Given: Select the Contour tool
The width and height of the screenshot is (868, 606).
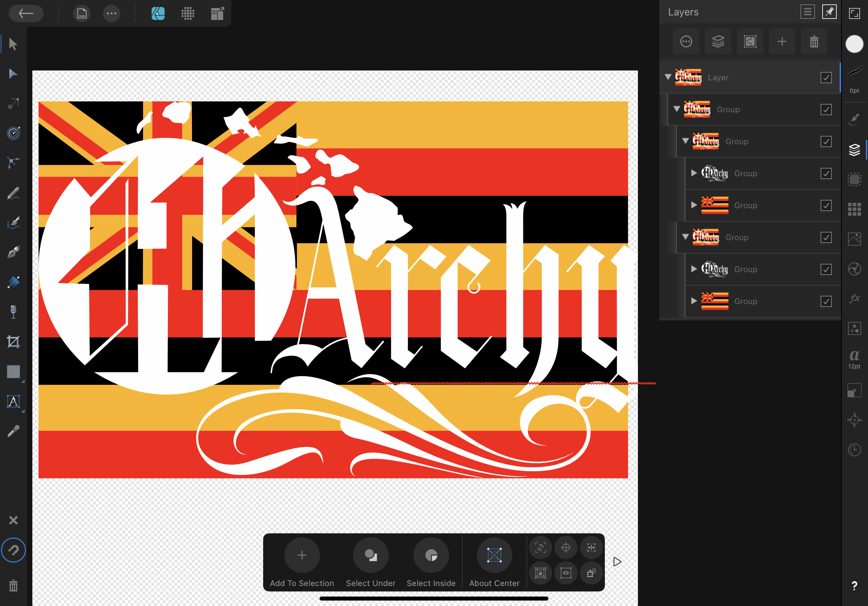Looking at the screenshot, I should [13, 133].
